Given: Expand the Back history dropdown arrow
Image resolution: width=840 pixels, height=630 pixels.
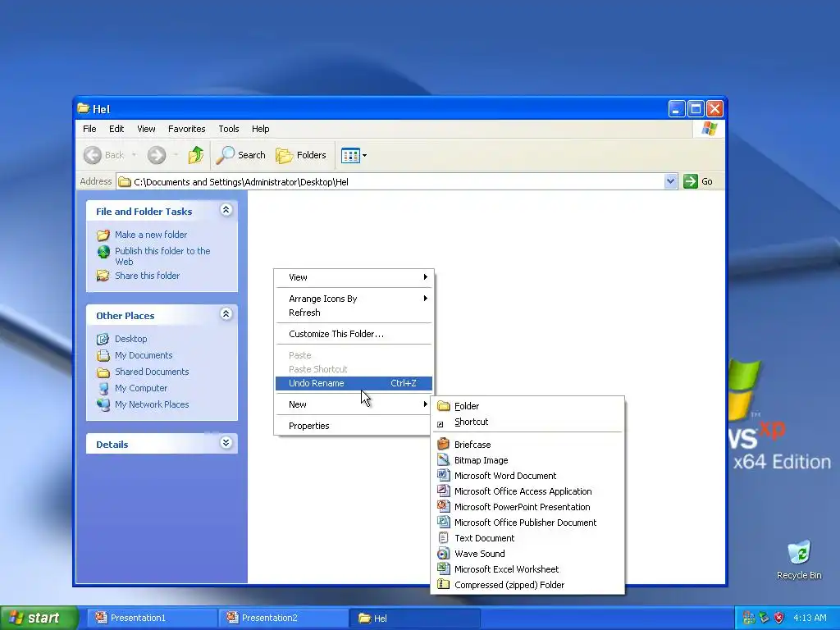Looking at the screenshot, I should [134, 155].
